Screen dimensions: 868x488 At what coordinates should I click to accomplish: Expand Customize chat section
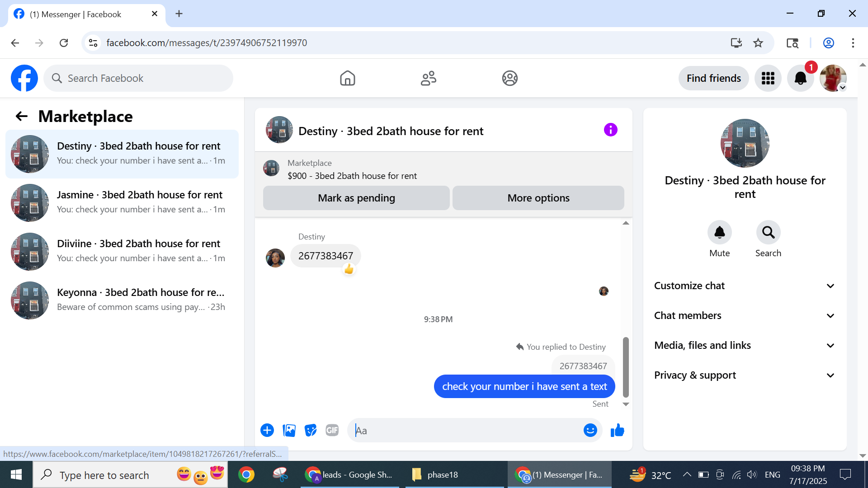click(x=745, y=286)
